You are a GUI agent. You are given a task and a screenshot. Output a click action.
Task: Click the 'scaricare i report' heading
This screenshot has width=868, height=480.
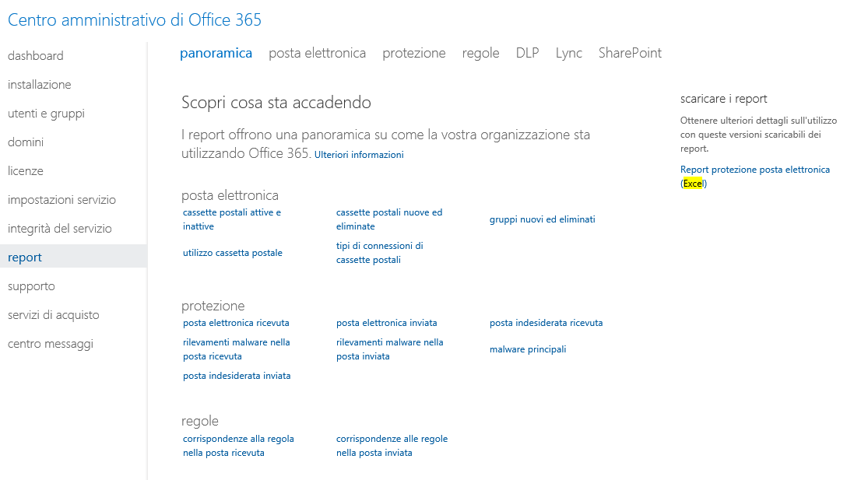723,99
